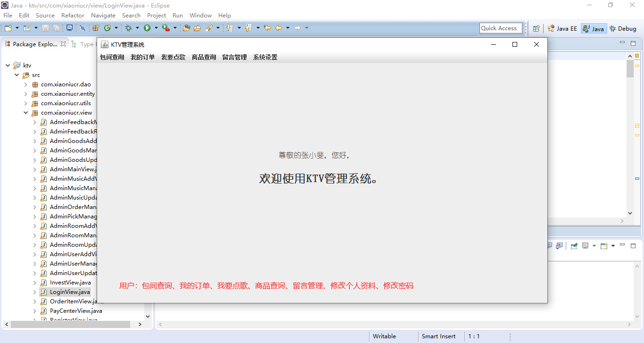This screenshot has width=644, height=343.
Task: Toggle the Java perspective button
Action: (594, 28)
